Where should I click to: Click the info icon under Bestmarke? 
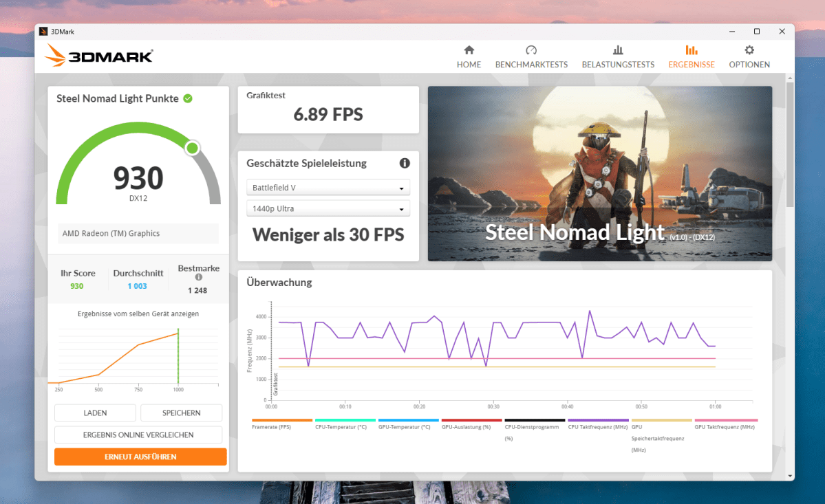tap(198, 277)
